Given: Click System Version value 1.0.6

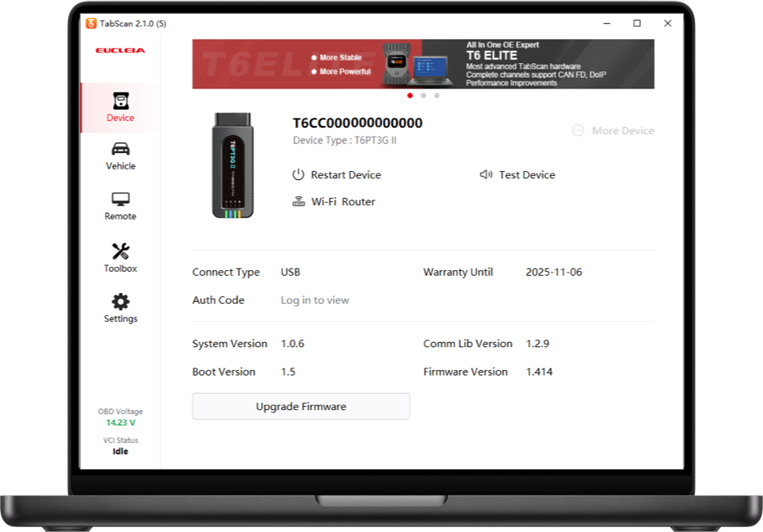Looking at the screenshot, I should tap(292, 343).
